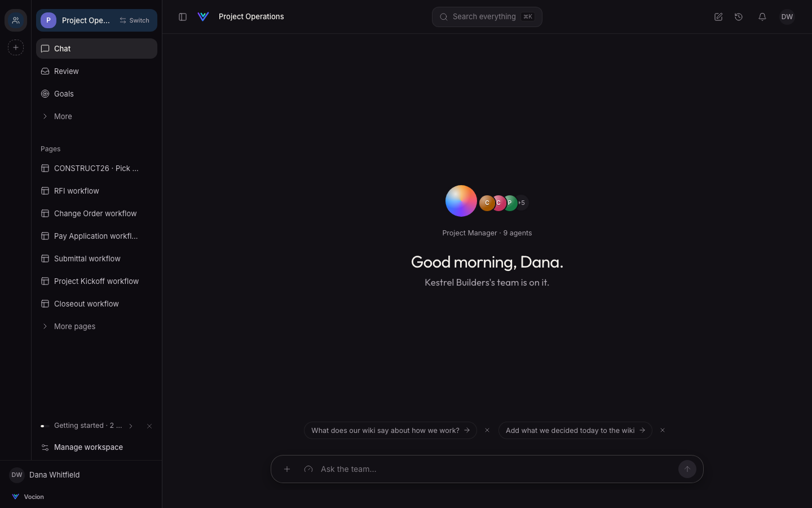The width and height of the screenshot is (812, 508).
Task: Open Dana Whitfield account menu
Action: [81, 475]
